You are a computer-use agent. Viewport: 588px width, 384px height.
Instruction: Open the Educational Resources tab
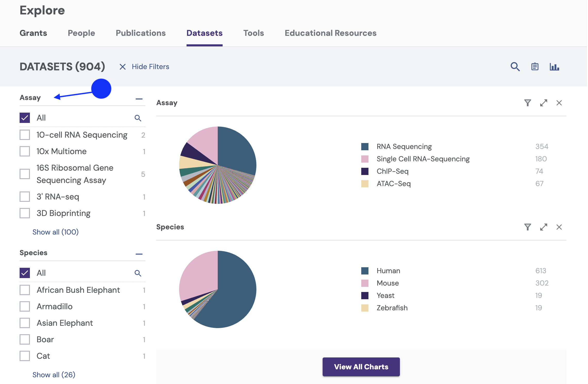click(x=330, y=33)
